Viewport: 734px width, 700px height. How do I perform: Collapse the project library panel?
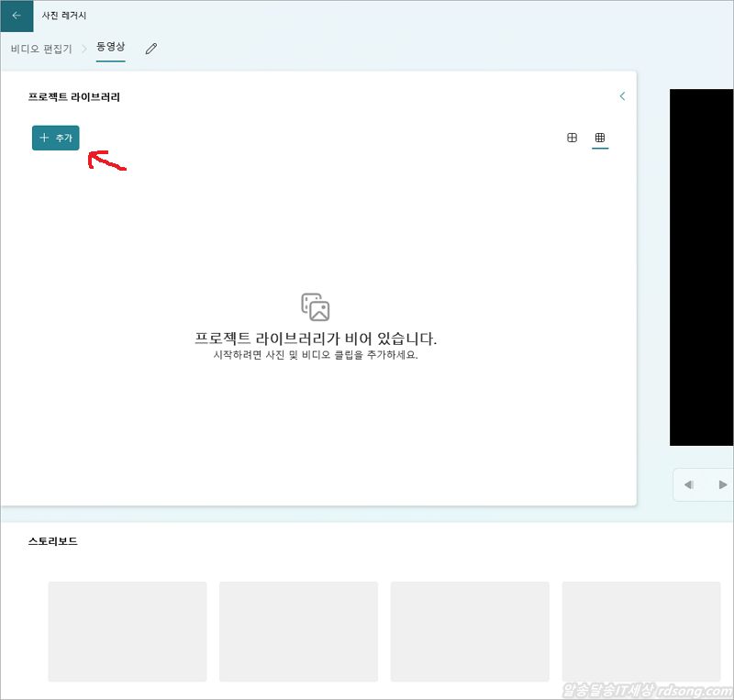pyautogui.click(x=622, y=96)
